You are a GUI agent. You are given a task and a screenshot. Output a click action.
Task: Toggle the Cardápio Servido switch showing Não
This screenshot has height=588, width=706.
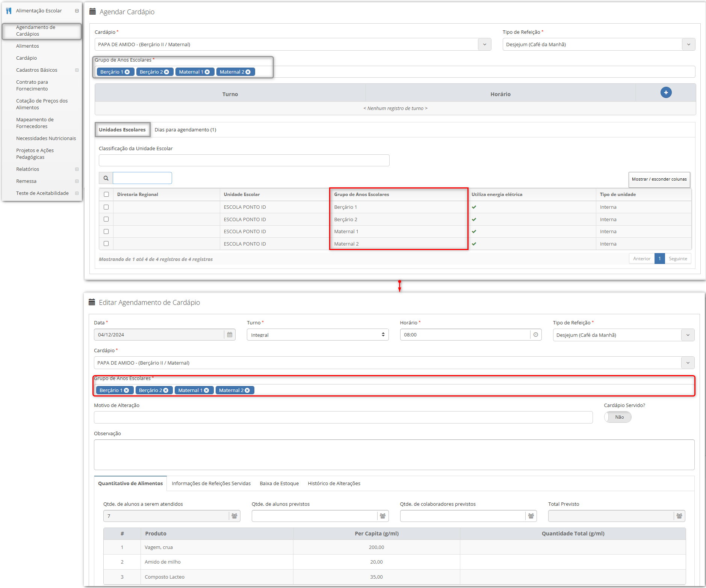point(618,417)
